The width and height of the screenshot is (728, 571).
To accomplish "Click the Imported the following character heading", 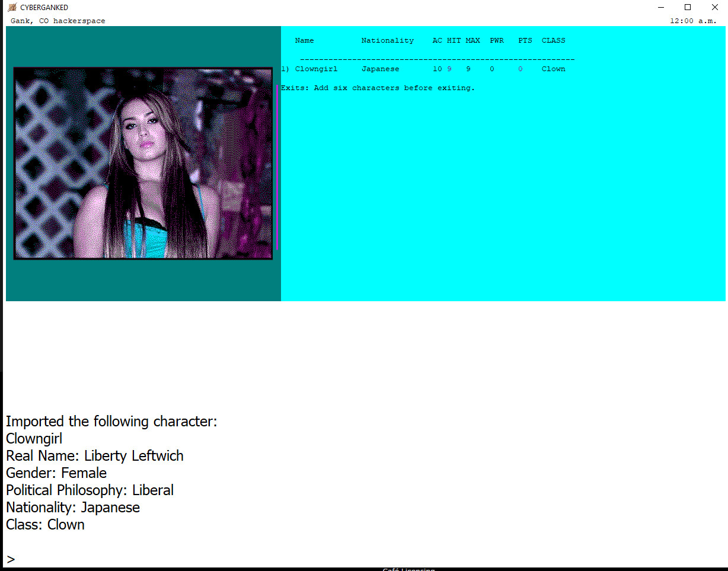I will pyautogui.click(x=111, y=421).
